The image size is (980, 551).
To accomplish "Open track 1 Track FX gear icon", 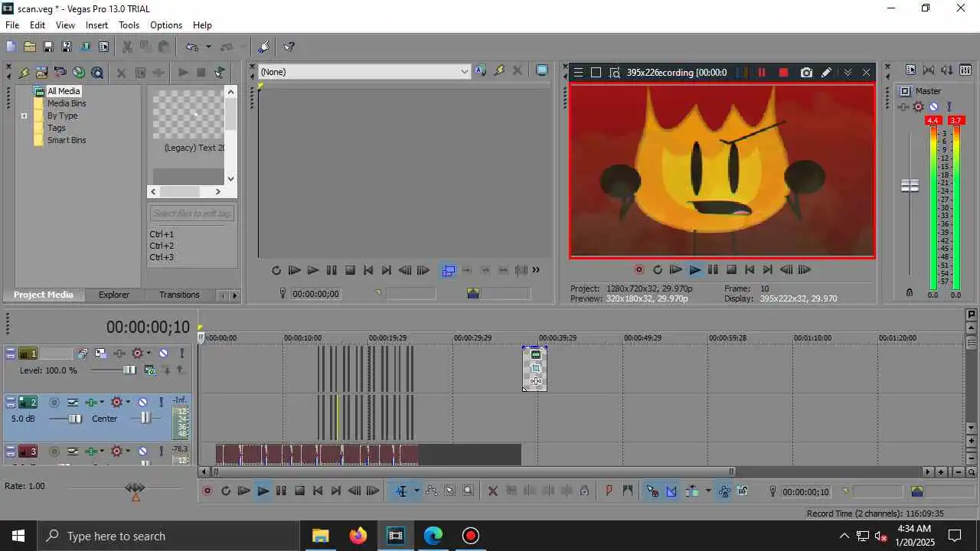I will click(137, 354).
